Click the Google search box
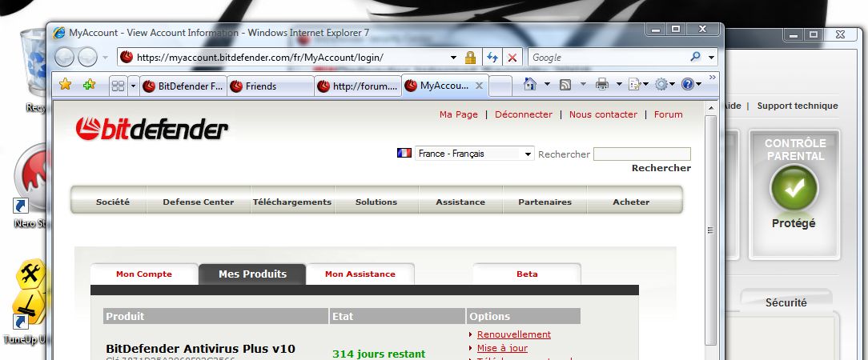Image resolution: width=868 pixels, height=360 pixels. click(x=607, y=58)
